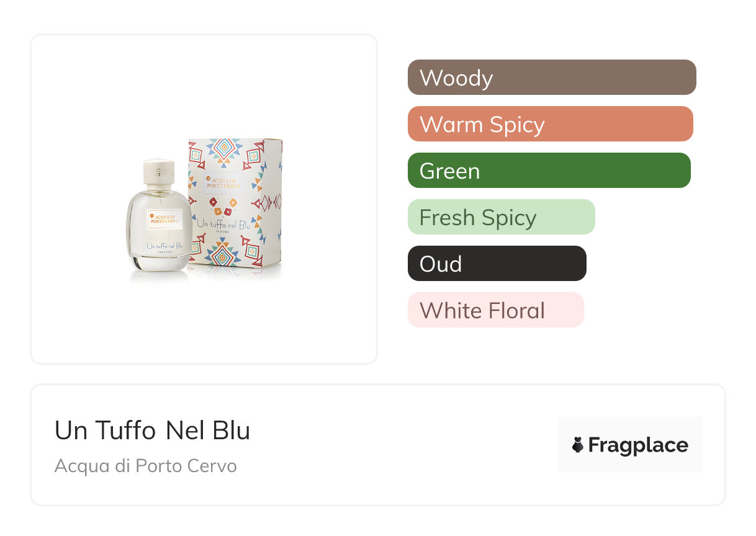The height and width of the screenshot is (536, 756).
Task: Click the glass base of the perfume bottle
Action: [160, 264]
